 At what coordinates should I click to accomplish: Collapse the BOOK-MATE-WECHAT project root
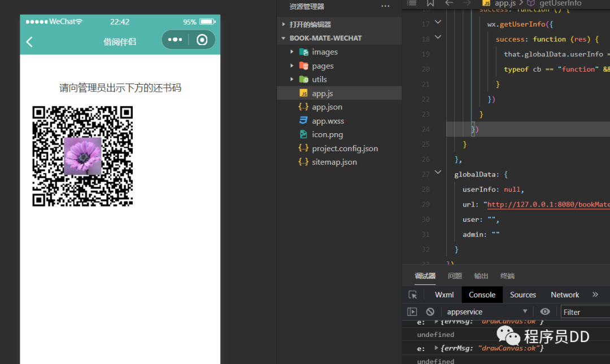(339, 38)
